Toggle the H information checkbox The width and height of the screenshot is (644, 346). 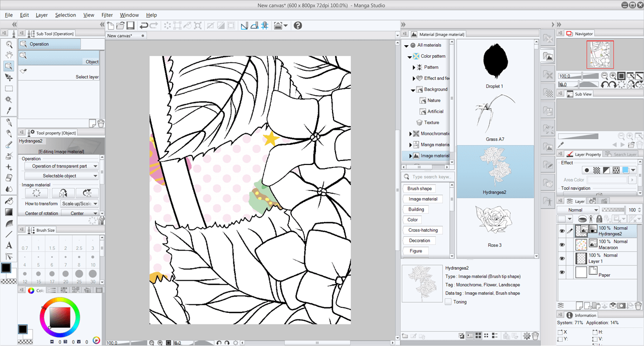pyautogui.click(x=595, y=332)
